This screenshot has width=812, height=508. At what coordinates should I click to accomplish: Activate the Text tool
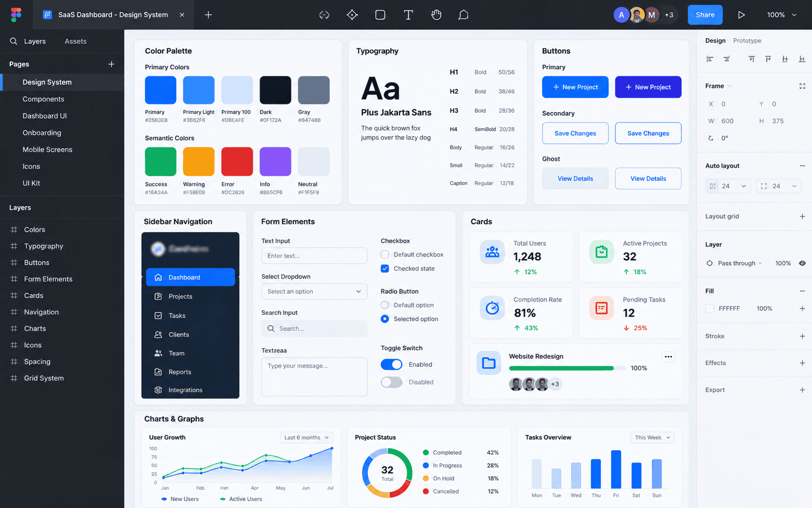coord(408,15)
